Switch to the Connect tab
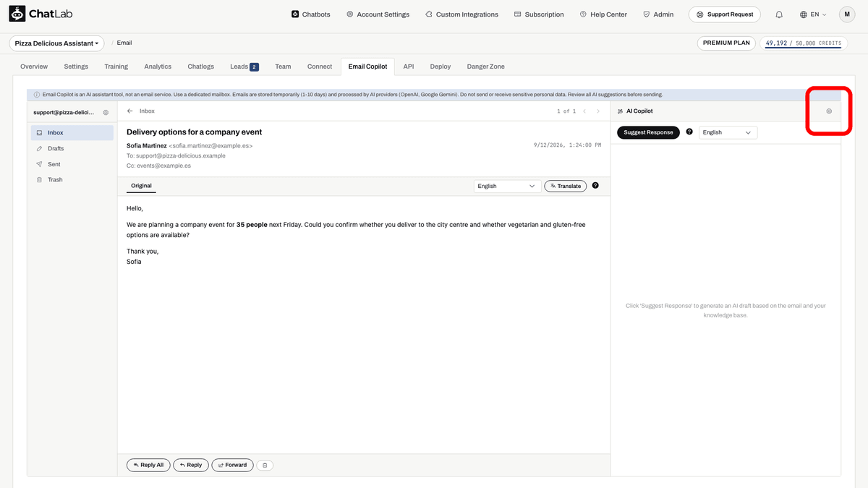This screenshot has height=488, width=868. [x=320, y=67]
